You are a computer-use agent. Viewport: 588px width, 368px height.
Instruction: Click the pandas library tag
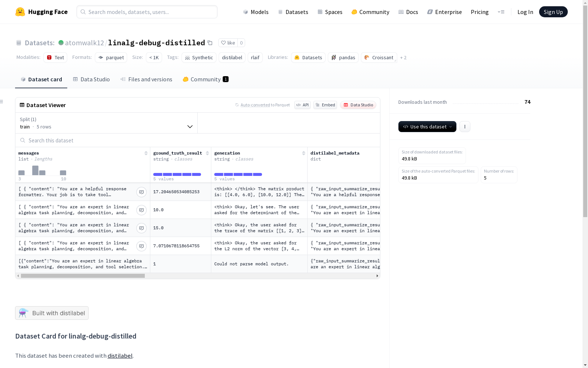point(343,57)
